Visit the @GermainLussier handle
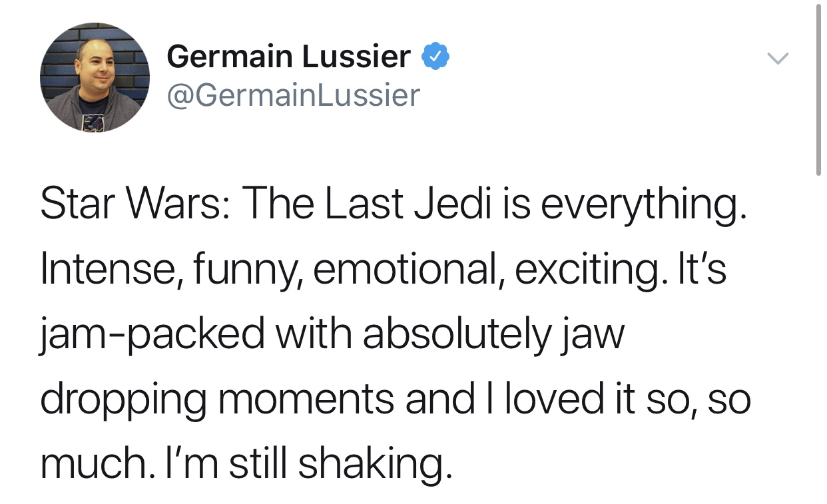This screenshot has width=827, height=504. [294, 95]
